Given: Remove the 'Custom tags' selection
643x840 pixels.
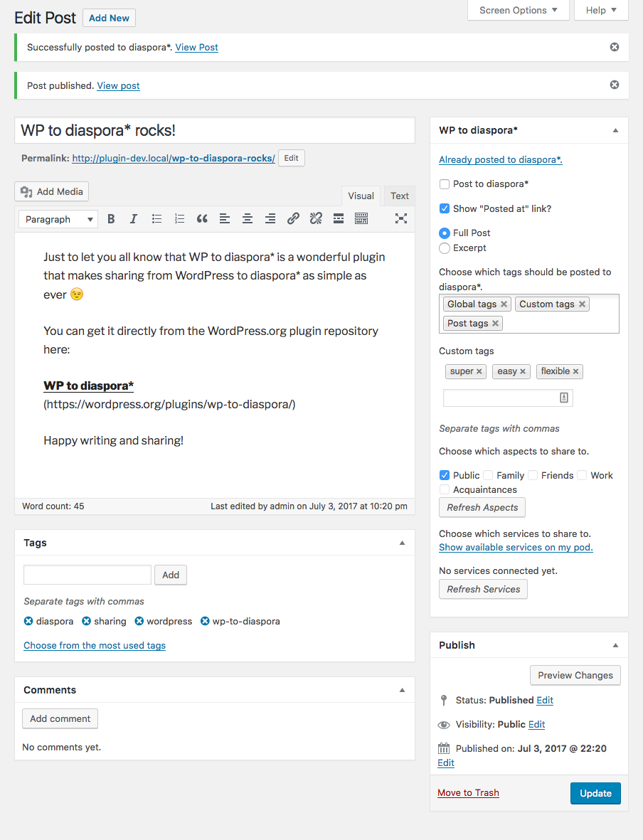Looking at the screenshot, I should pos(582,304).
